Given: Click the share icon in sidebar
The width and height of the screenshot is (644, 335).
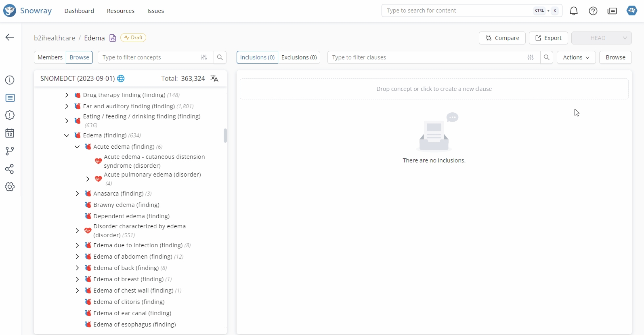Looking at the screenshot, I should tap(10, 169).
